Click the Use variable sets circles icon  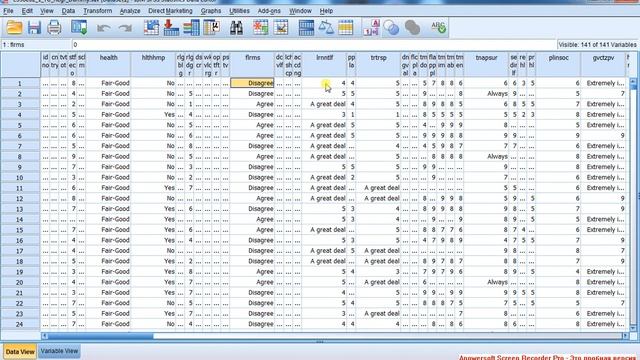(391, 28)
